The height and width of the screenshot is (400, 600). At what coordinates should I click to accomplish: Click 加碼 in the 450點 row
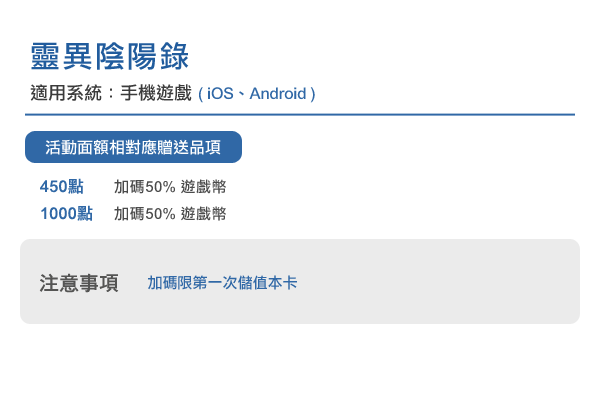coord(129,187)
